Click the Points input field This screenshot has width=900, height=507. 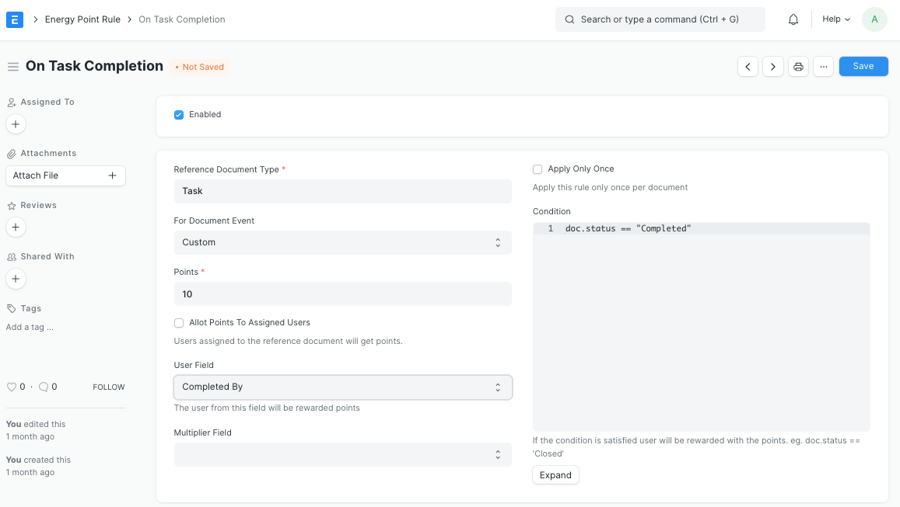pyautogui.click(x=342, y=294)
